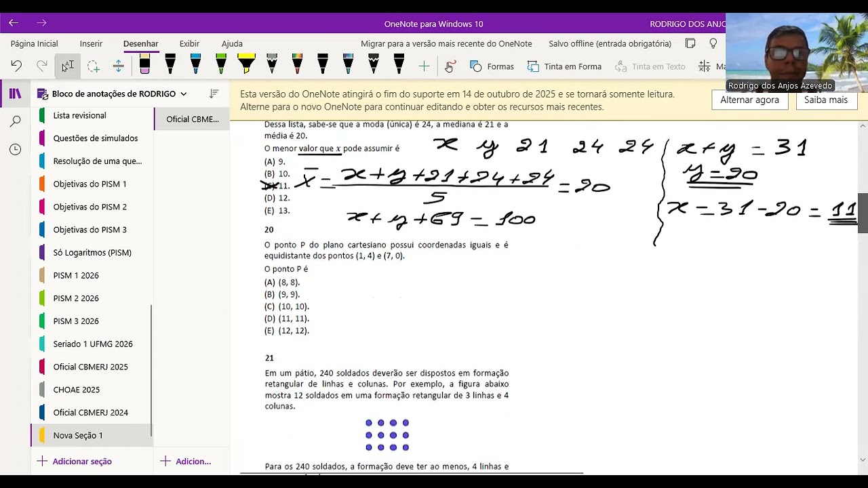Viewport: 868px width, 488px height.
Task: Open the Oficial CBMERJ 2024 section
Action: 91,412
